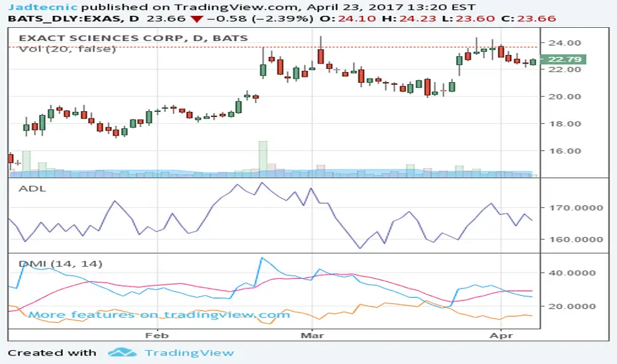Click the EXACT SCIENCES CORP, D, BATS title

pyautogui.click(x=133, y=38)
